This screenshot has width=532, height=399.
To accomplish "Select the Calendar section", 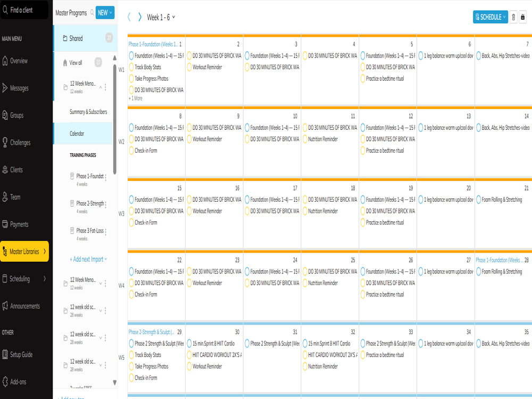I will (83, 134).
